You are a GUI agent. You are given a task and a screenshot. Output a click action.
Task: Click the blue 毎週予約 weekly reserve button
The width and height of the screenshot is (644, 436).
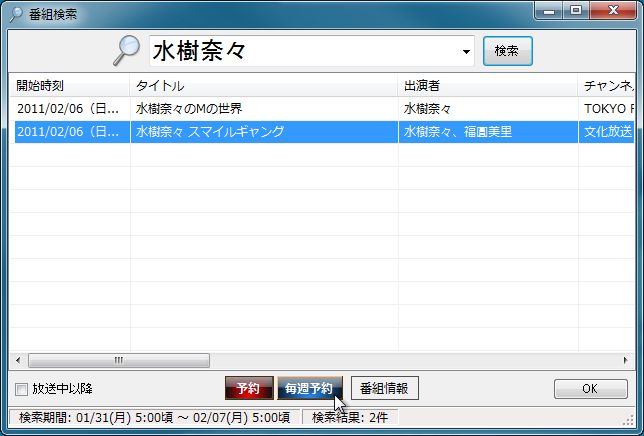click(x=310, y=388)
